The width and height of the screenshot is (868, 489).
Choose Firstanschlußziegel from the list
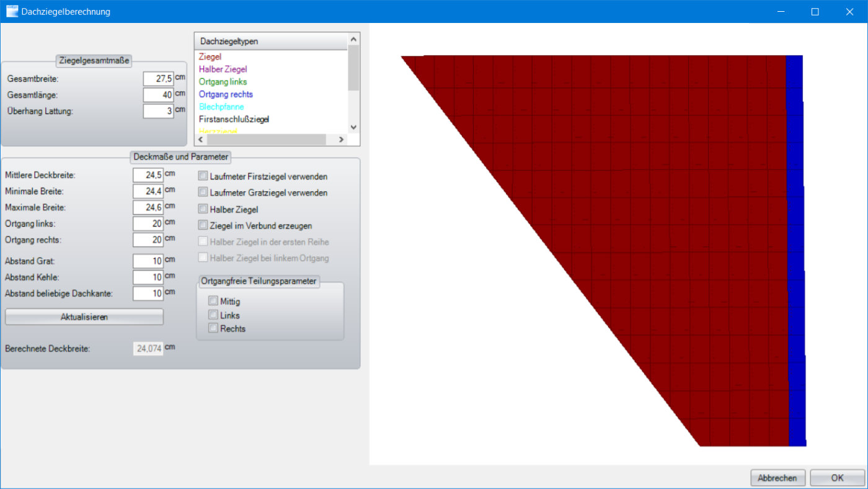pyautogui.click(x=234, y=119)
